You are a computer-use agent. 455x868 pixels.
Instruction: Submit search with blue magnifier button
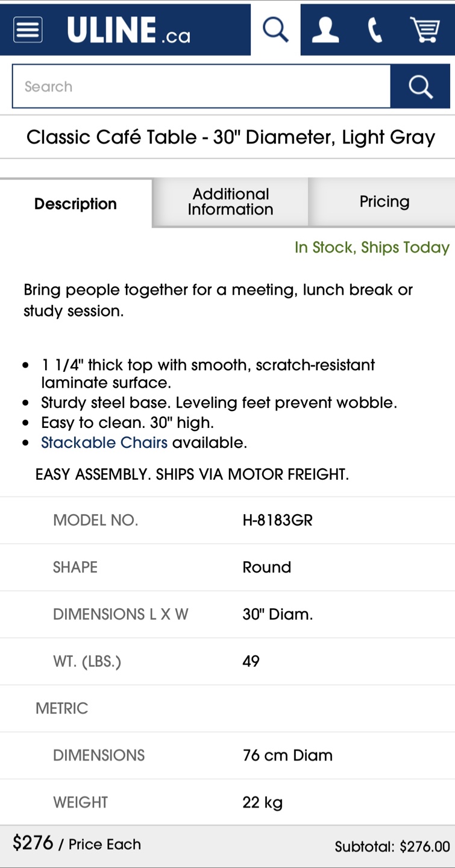click(420, 87)
